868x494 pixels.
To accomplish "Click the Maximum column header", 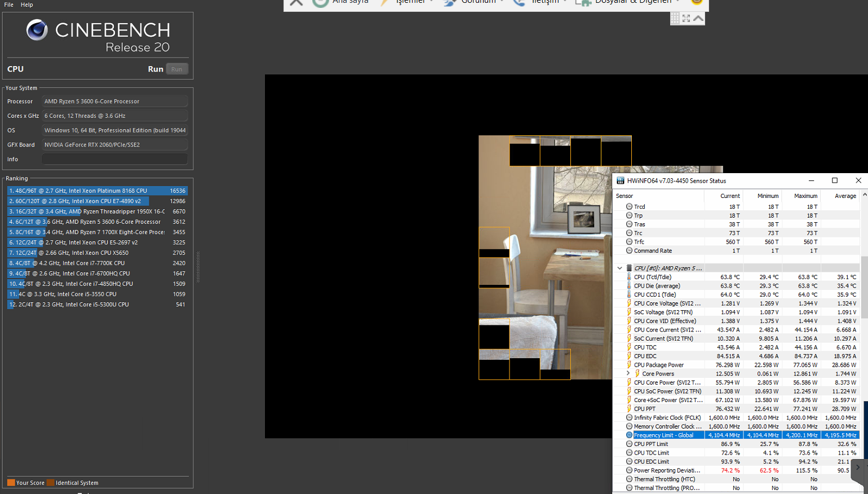I will tap(801, 196).
